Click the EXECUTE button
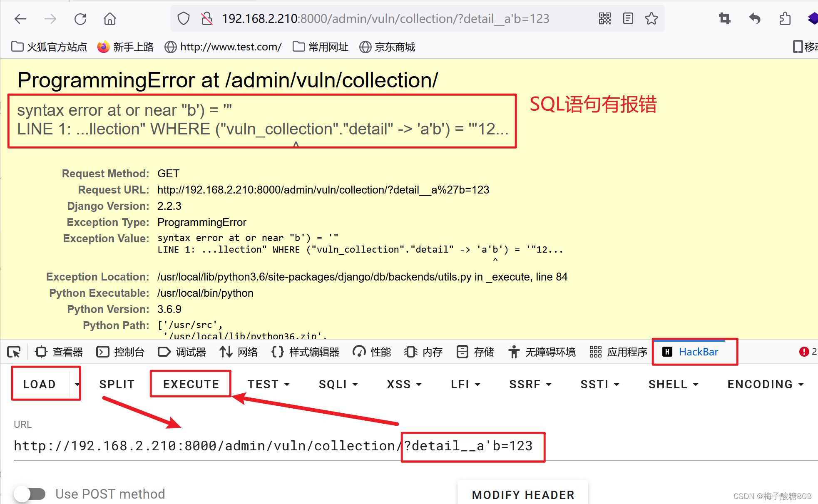 click(x=190, y=384)
